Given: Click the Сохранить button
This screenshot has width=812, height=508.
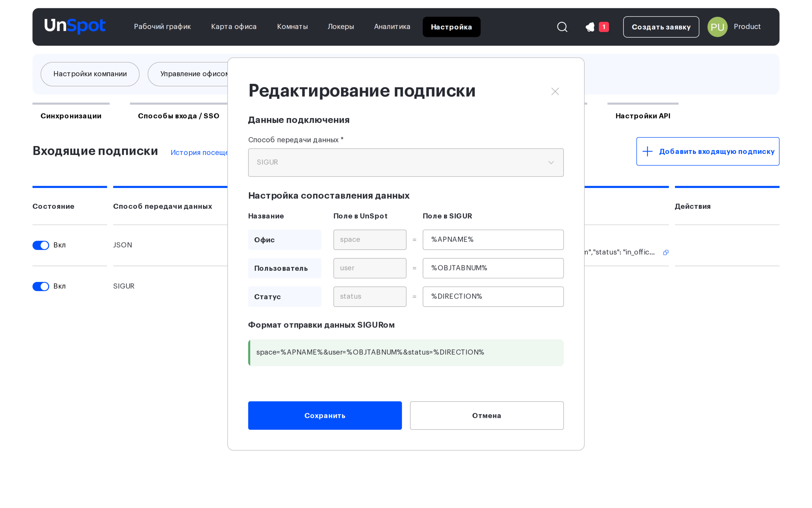Looking at the screenshot, I should click(x=325, y=415).
